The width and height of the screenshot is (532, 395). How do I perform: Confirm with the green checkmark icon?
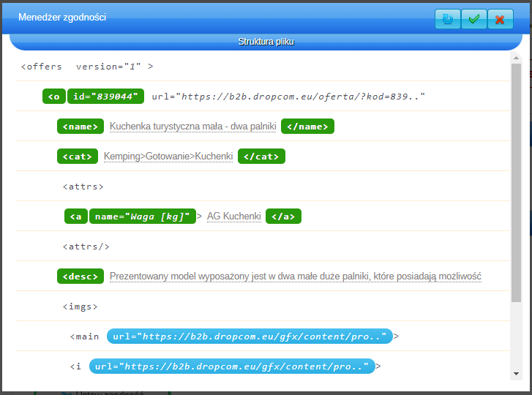[x=473, y=19]
